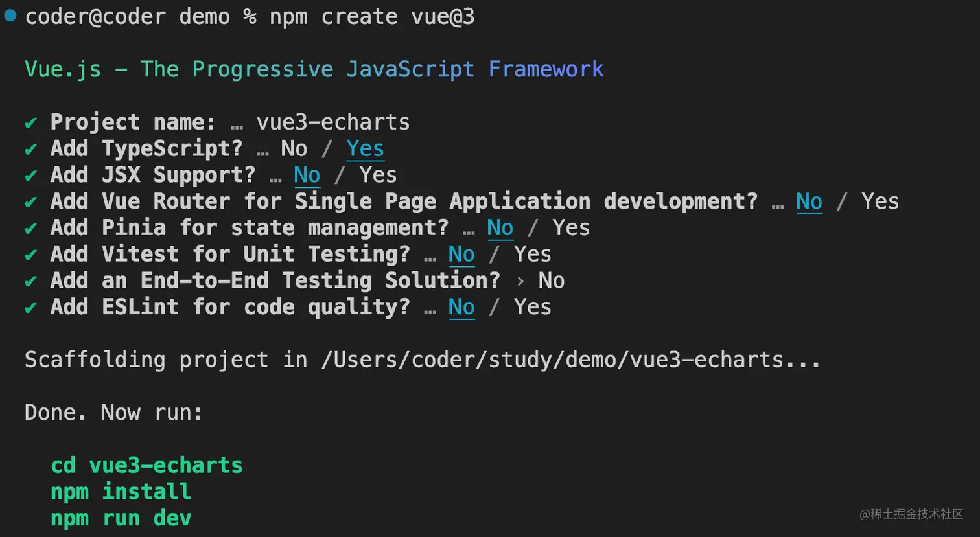Click the 'Done. Now run:' text

113,413
